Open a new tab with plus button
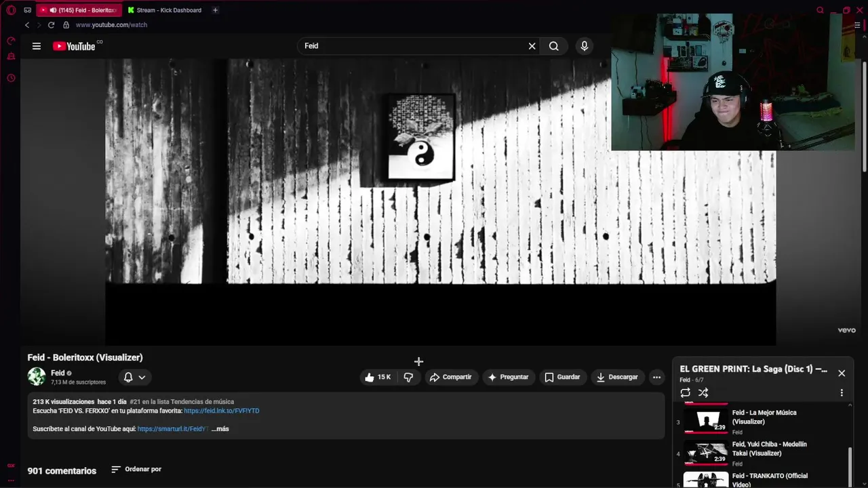The height and width of the screenshot is (488, 868). click(x=215, y=10)
